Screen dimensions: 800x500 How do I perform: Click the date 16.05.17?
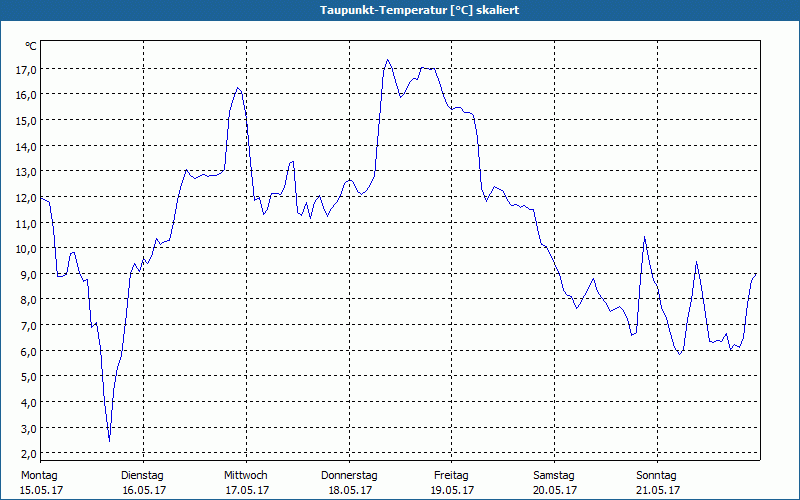click(x=144, y=490)
